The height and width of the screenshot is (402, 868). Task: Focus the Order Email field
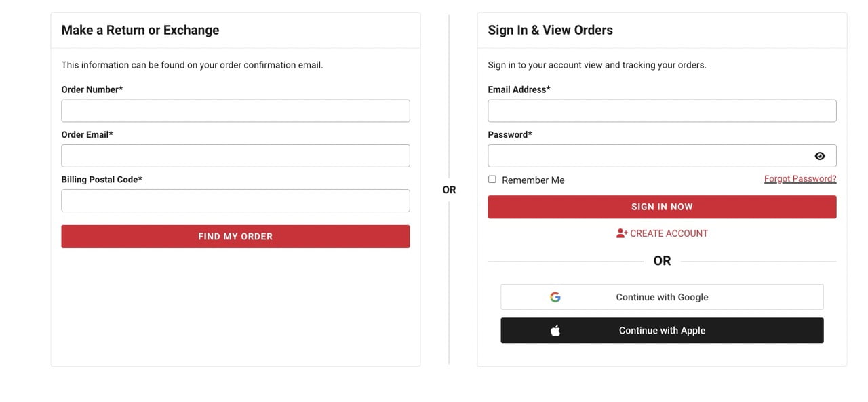point(235,156)
